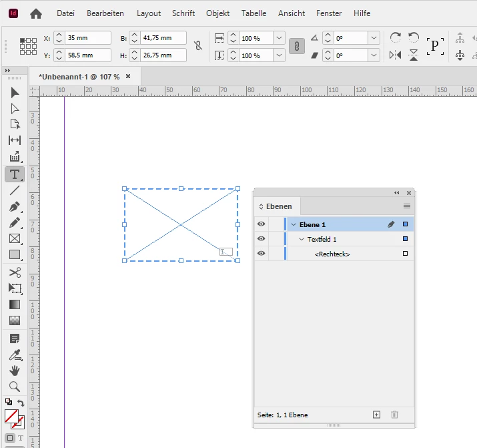Image resolution: width=477 pixels, height=448 pixels.
Task: Select the Scissors tool
Action: 15,272
